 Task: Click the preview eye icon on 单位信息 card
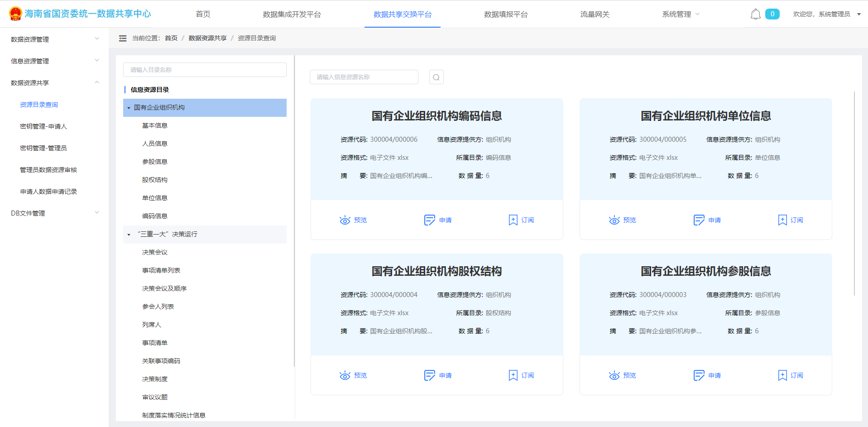pos(614,220)
